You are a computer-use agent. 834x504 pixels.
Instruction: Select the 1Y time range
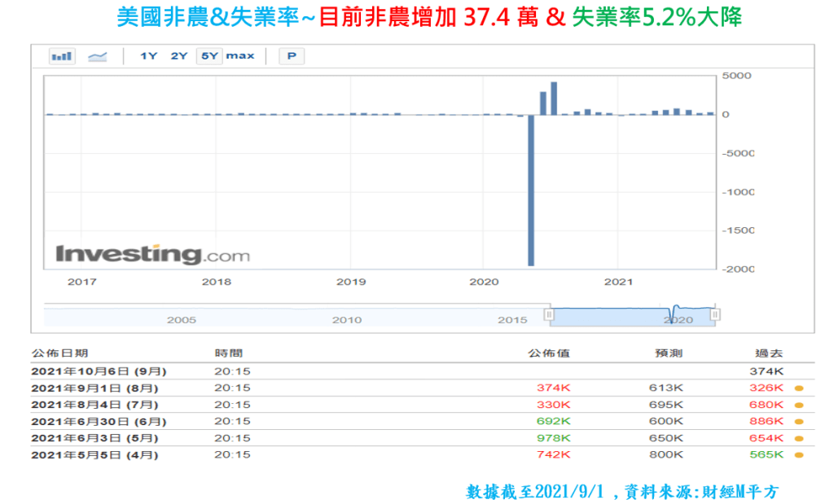[x=148, y=56]
